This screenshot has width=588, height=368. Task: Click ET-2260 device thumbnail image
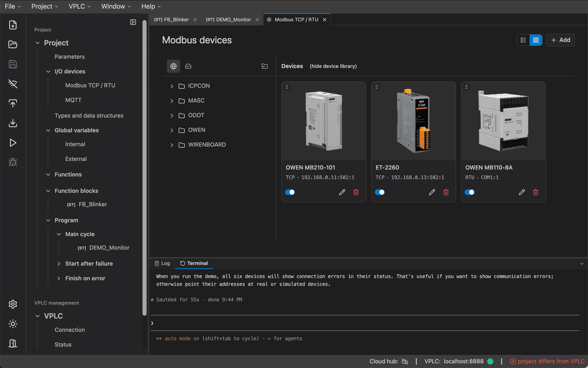414,121
